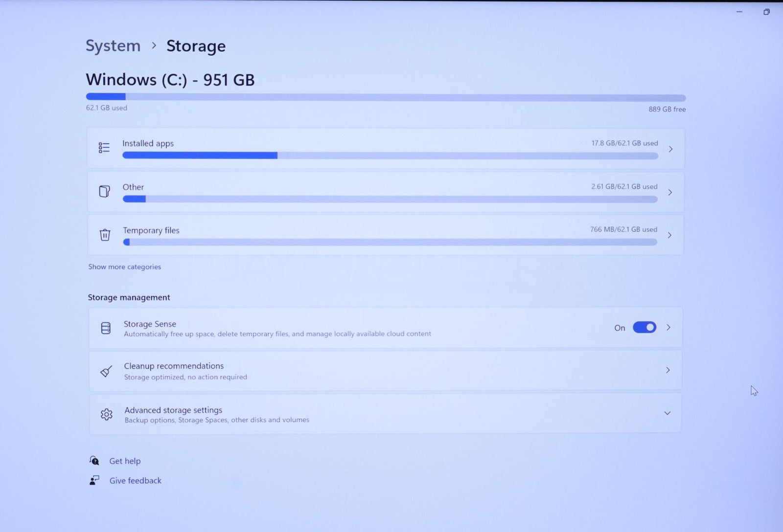The image size is (783, 532).
Task: Click the Give feedback link
Action: pyautogui.click(x=135, y=481)
